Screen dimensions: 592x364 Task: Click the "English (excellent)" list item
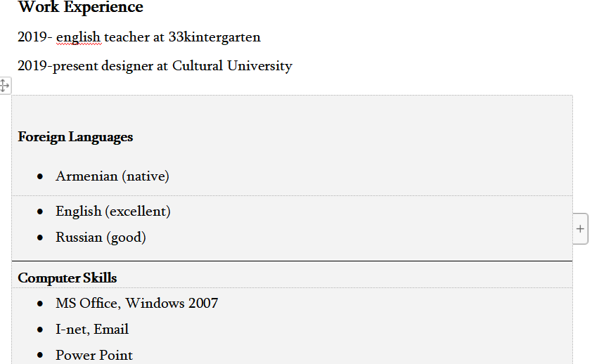113,212
